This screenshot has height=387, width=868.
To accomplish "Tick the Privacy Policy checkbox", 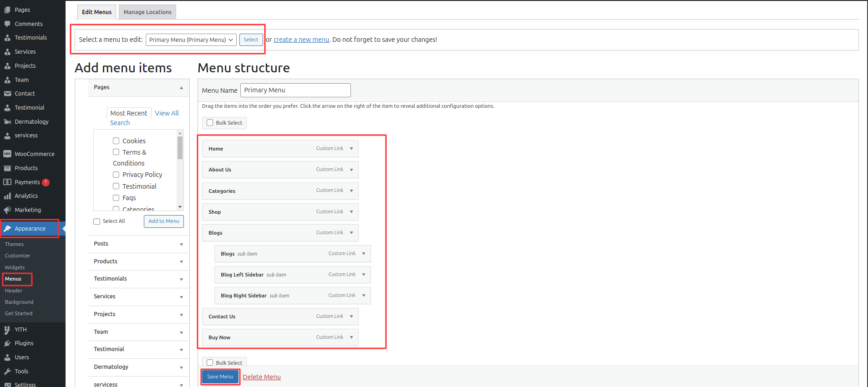I will [x=116, y=175].
